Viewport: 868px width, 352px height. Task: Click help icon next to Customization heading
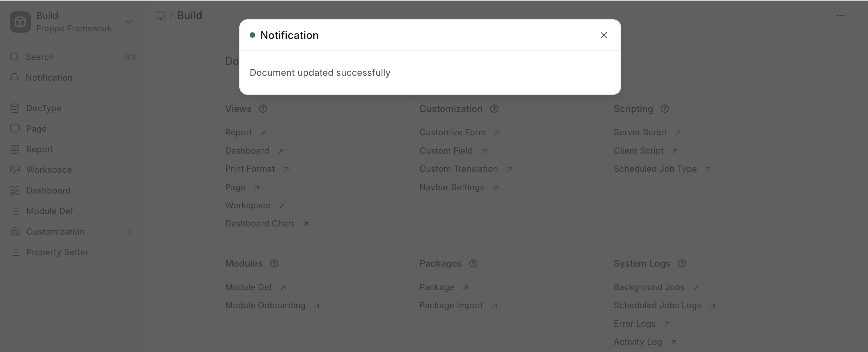(494, 109)
